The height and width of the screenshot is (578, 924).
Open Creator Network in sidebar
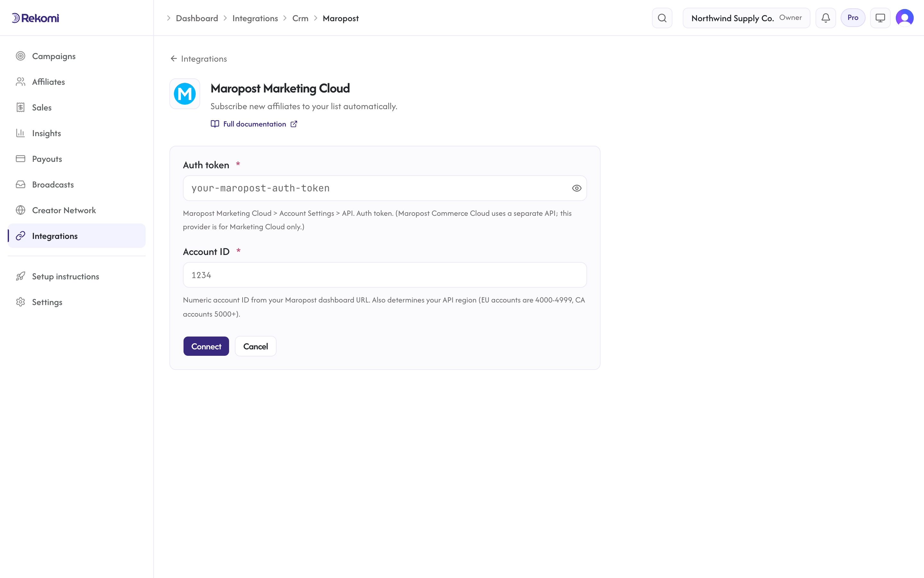(x=76, y=210)
